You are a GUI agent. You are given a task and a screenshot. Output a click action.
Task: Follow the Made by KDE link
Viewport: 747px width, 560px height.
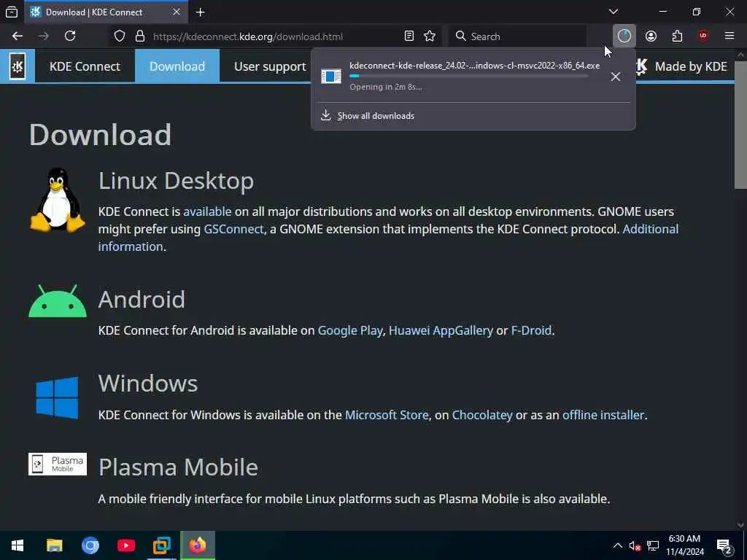682,66
